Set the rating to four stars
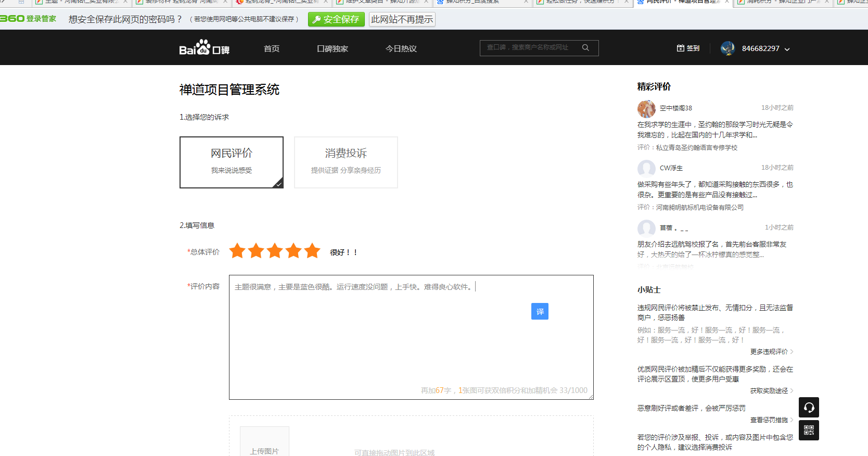The height and width of the screenshot is (456, 868). click(x=293, y=251)
